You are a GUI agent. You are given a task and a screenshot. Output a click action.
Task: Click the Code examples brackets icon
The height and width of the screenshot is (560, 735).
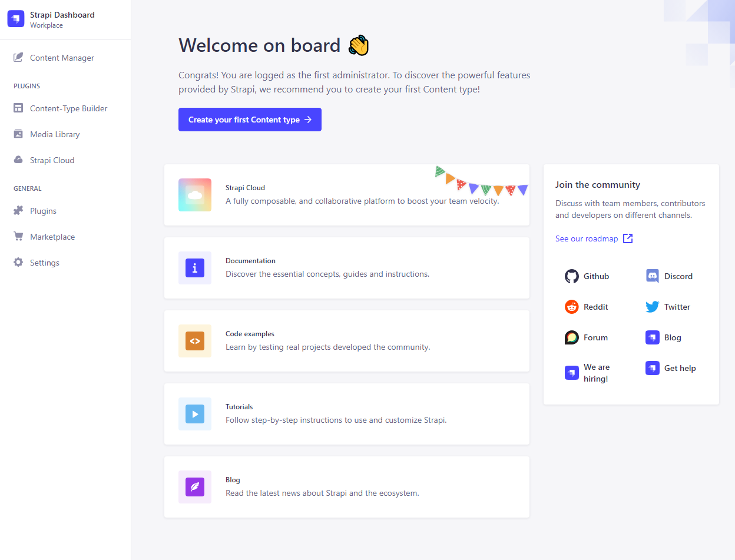(x=195, y=341)
